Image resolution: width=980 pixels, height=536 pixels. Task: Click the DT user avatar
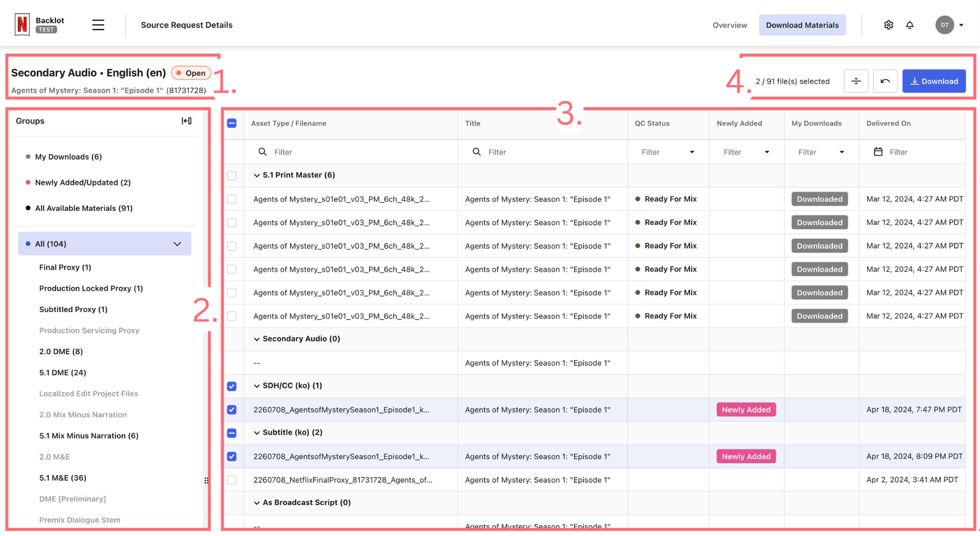pyautogui.click(x=945, y=25)
